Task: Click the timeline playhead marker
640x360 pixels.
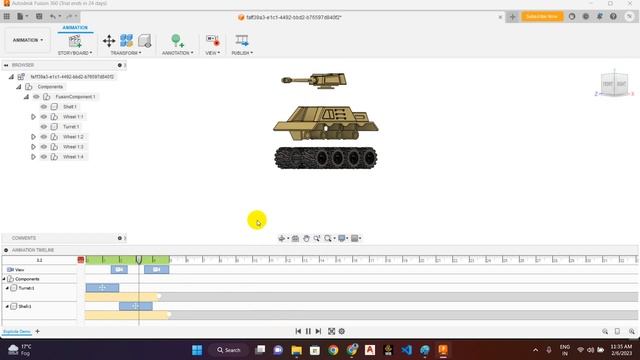Action: (x=139, y=260)
